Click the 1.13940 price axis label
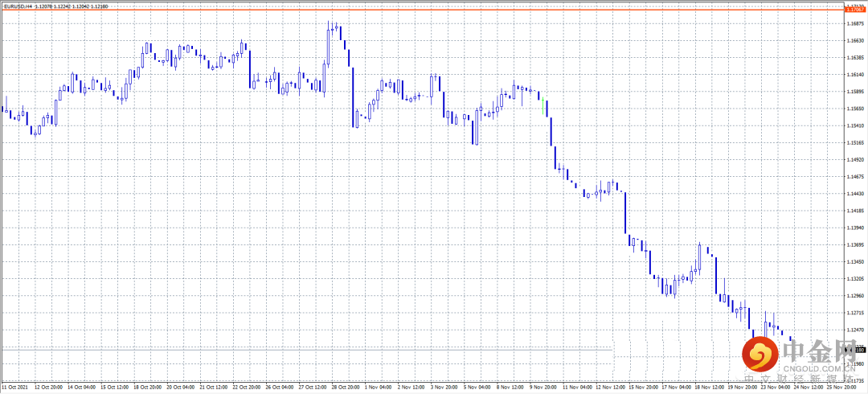This screenshot has width=868, height=394. (857, 228)
